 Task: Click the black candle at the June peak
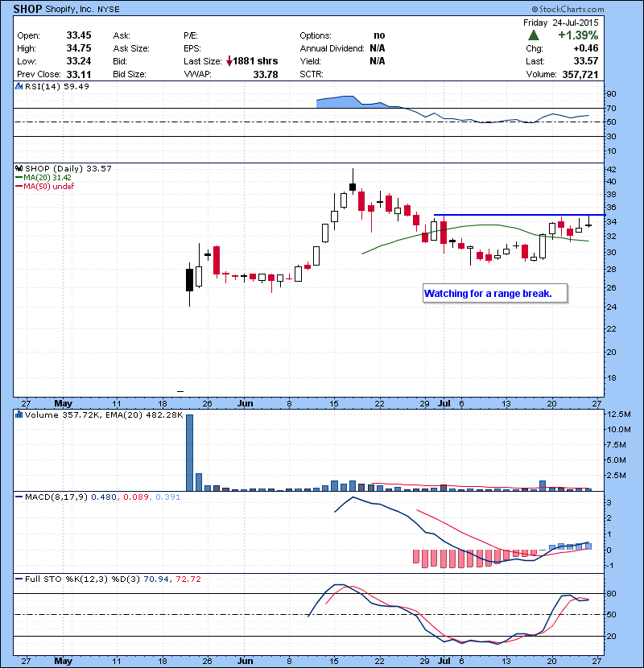click(353, 187)
